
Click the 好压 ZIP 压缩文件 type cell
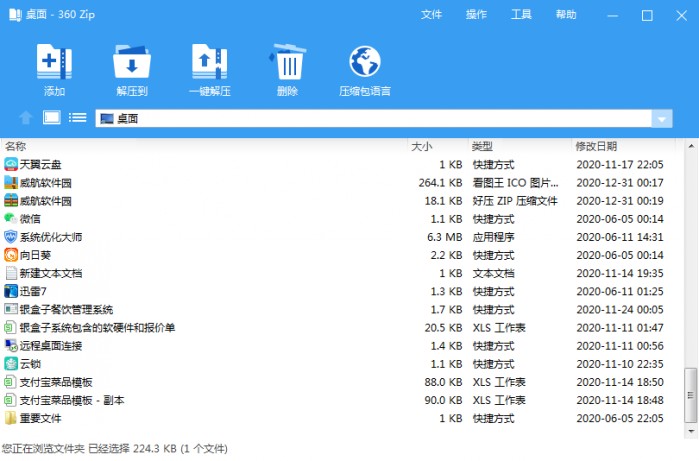(515, 201)
